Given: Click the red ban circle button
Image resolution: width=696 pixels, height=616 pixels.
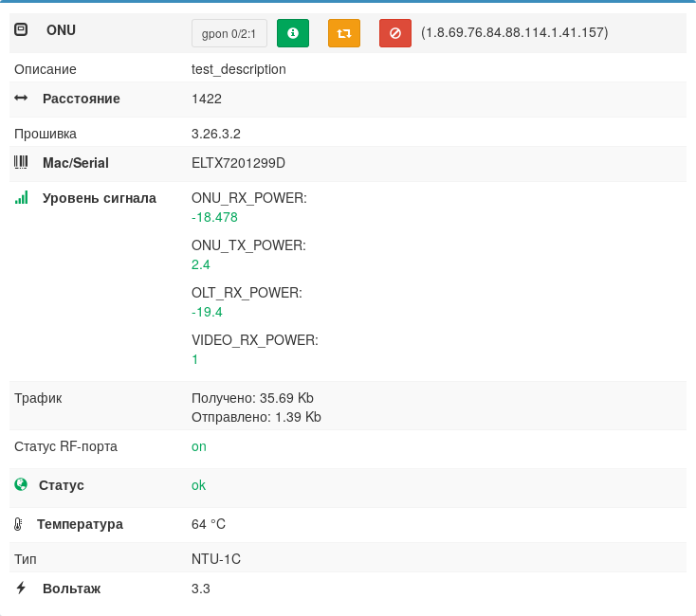Looking at the screenshot, I should [395, 33].
